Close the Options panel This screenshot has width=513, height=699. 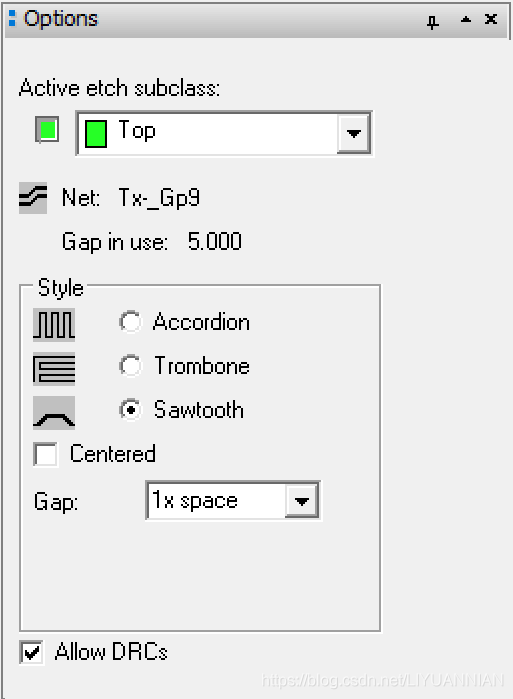pos(491,19)
